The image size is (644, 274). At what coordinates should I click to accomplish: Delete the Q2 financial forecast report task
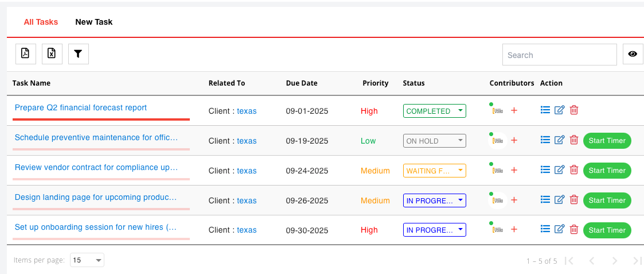pos(574,110)
